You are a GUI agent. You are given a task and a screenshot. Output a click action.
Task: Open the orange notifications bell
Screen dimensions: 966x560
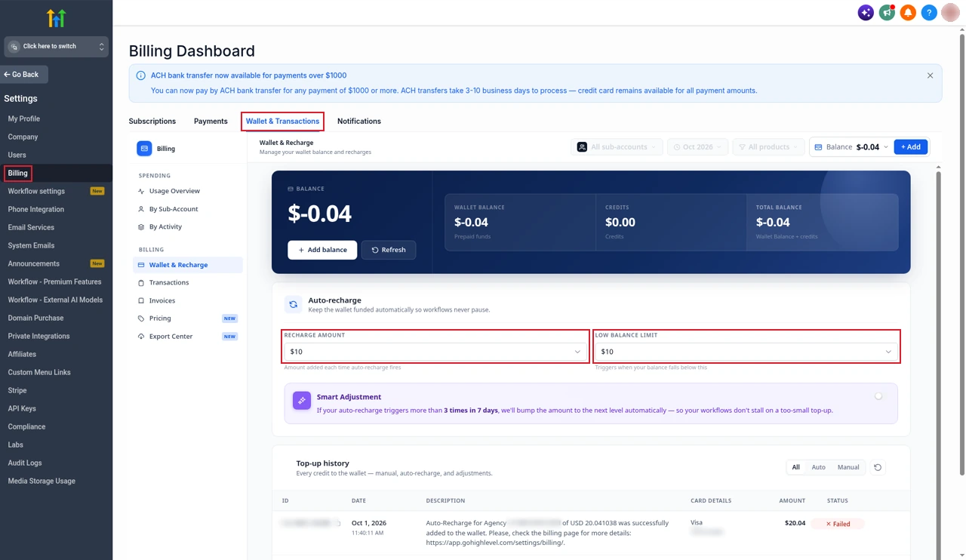coord(908,13)
